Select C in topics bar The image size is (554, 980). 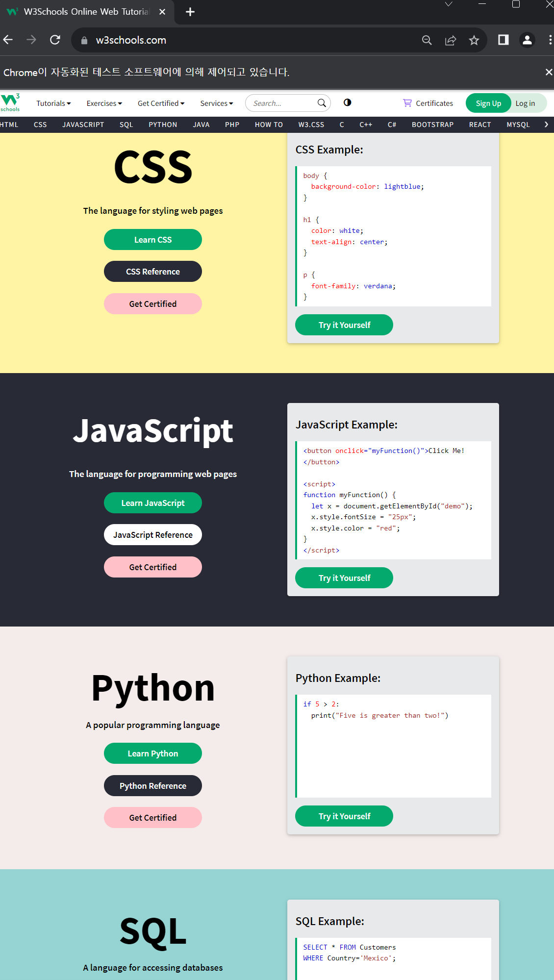tap(342, 125)
